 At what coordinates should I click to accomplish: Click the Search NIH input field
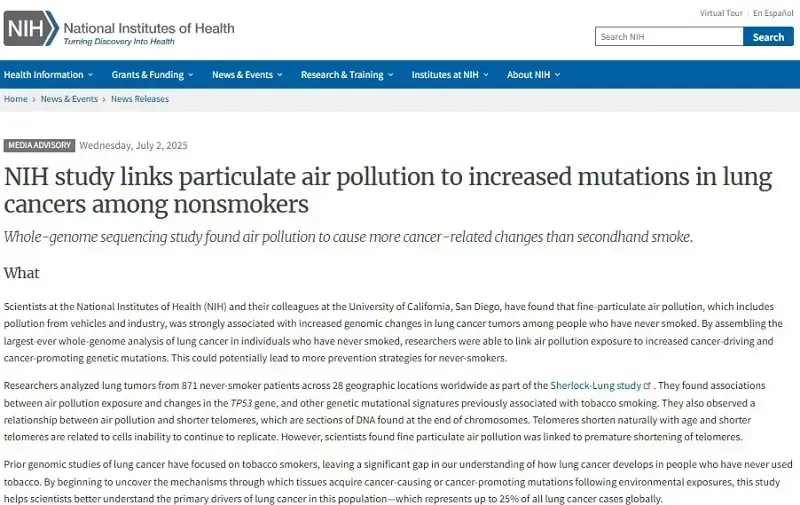point(669,37)
